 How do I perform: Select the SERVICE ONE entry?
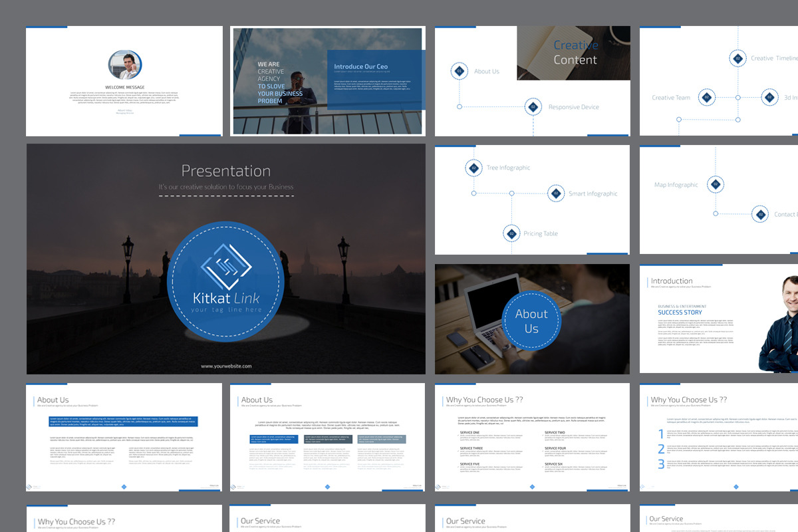pos(469,433)
